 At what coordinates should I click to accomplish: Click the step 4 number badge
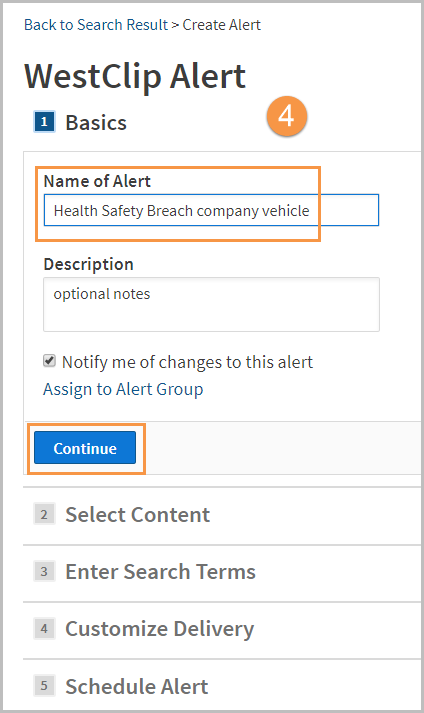point(44,628)
